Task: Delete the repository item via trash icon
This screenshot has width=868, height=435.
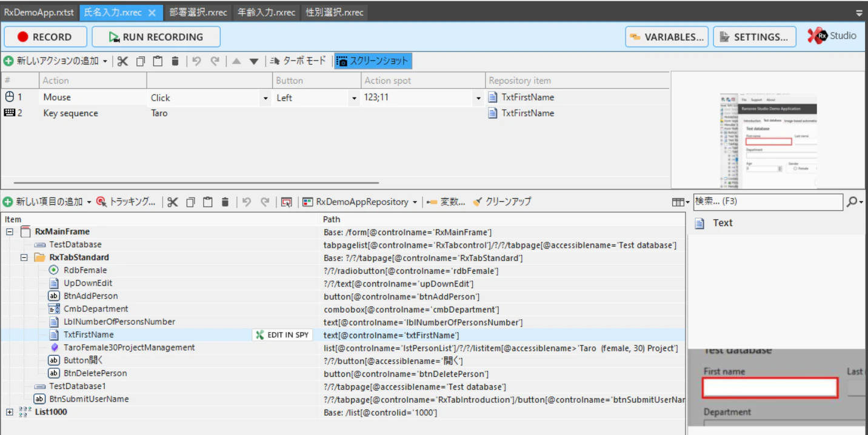Action: (225, 202)
